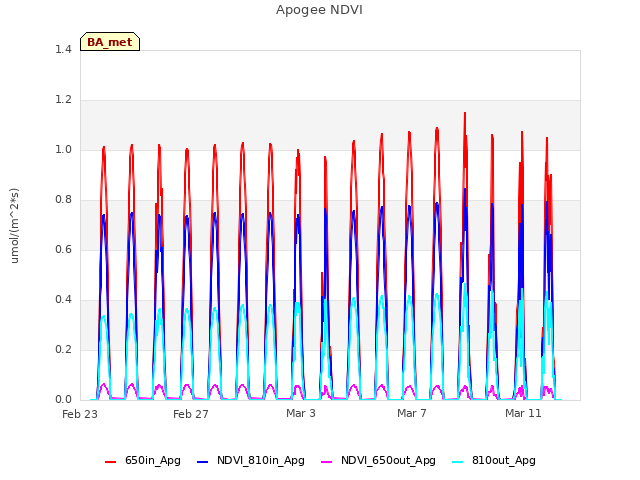Click the cyan 810out_Apg legend swatch
The image size is (640, 480).
coord(458,462)
